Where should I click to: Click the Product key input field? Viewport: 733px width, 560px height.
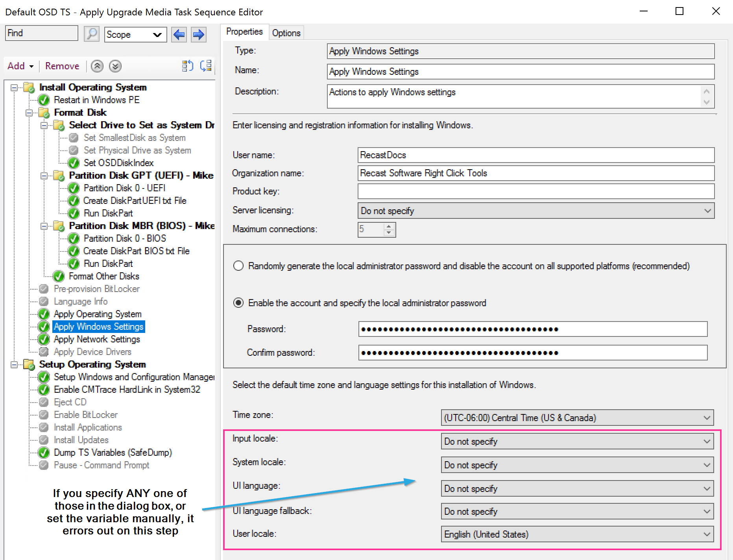click(535, 192)
